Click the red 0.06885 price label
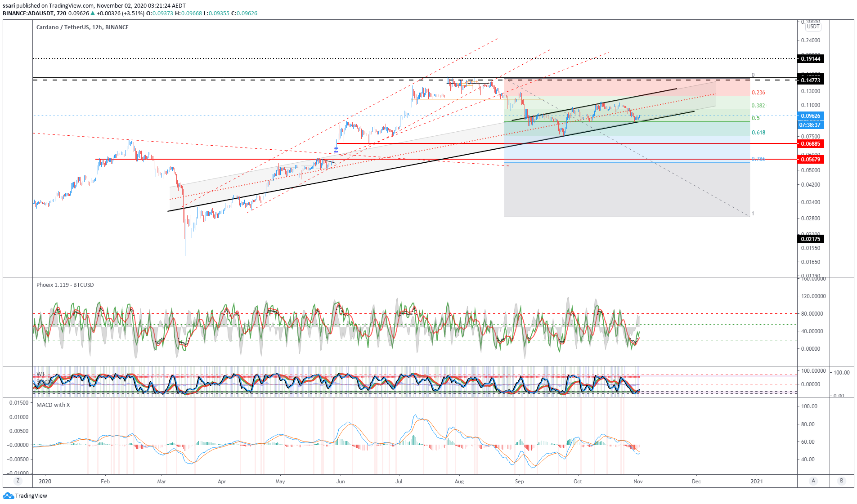This screenshot has width=857, height=504. tap(811, 144)
